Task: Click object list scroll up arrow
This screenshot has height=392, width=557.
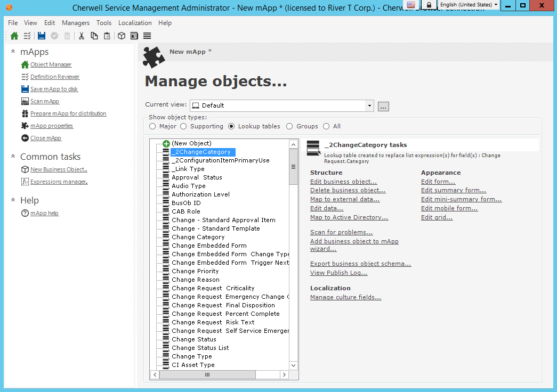Action: [x=293, y=144]
